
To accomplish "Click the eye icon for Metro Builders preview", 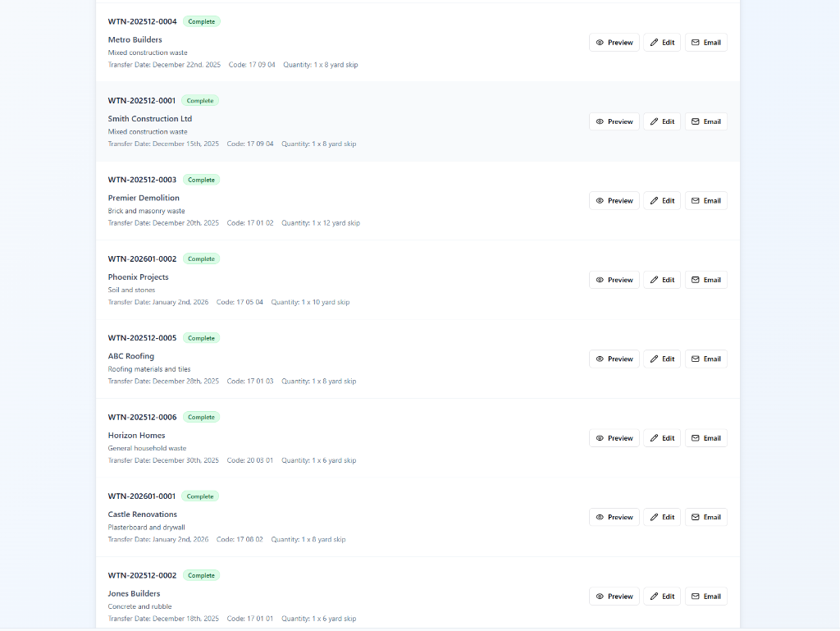I will coord(600,43).
